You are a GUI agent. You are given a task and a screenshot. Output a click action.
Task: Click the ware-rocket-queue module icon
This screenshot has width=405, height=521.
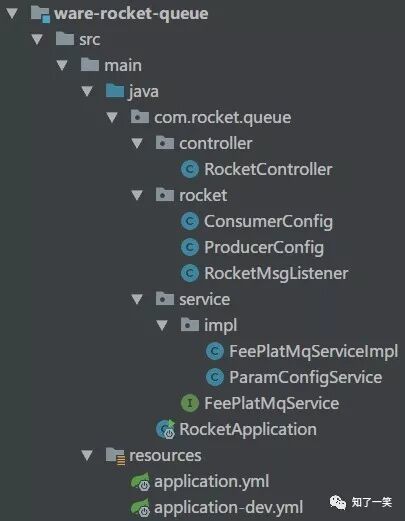click(40, 14)
